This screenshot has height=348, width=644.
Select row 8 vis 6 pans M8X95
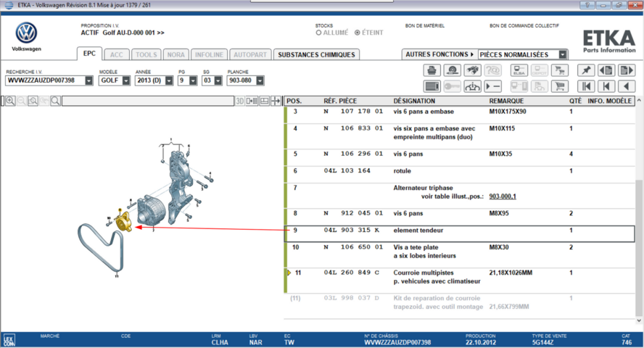460,217
